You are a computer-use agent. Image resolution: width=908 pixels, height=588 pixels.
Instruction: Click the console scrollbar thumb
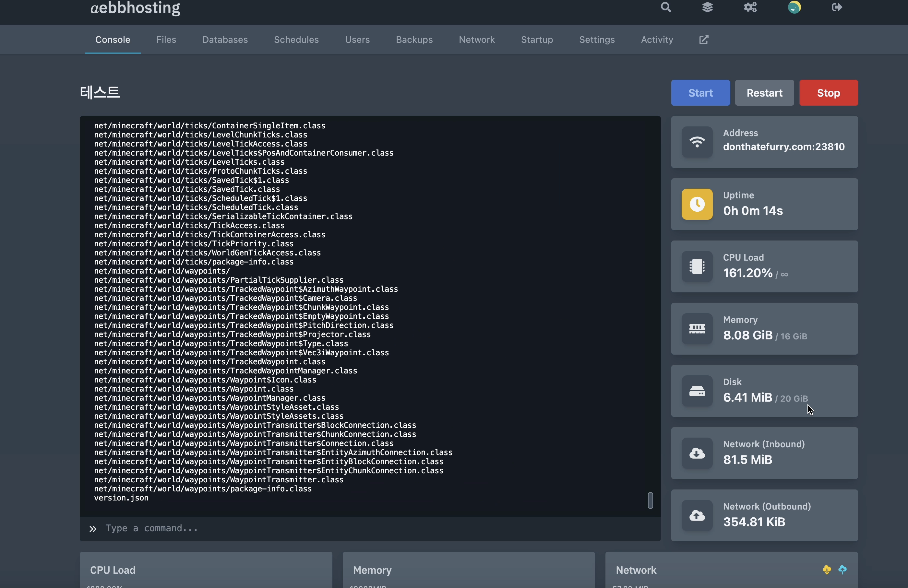[650, 500]
